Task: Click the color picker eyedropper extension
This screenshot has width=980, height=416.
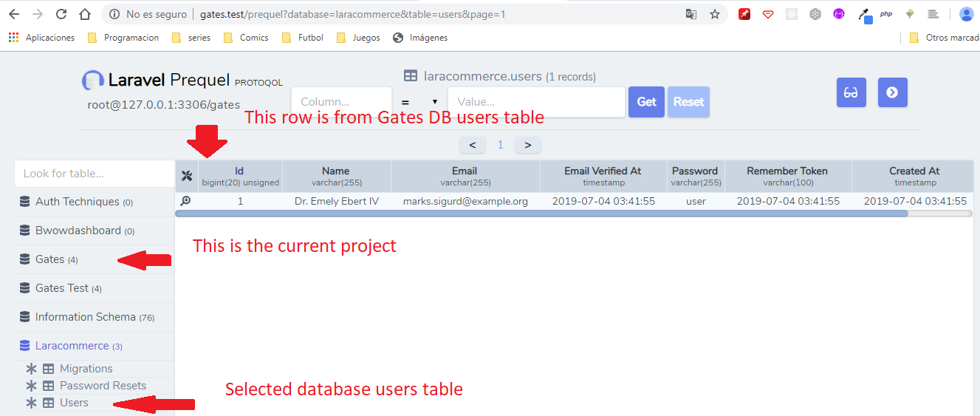Action: point(864,15)
